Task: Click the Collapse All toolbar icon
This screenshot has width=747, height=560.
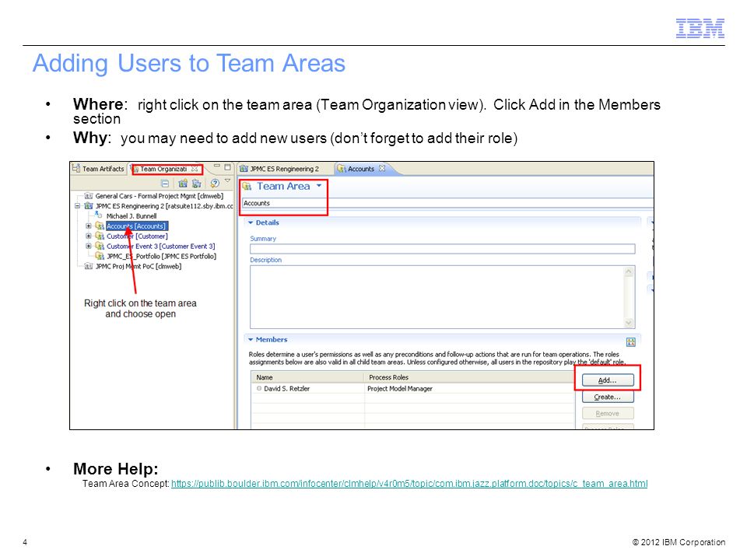Action: click(165, 184)
